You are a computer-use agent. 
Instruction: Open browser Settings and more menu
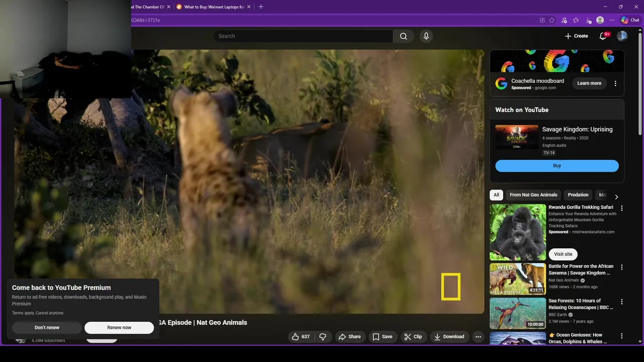(612, 20)
